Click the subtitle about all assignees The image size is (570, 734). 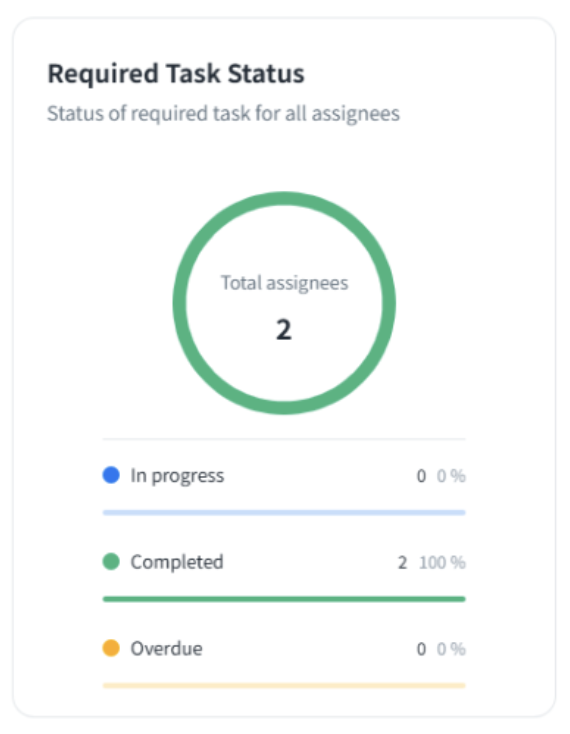coord(223,114)
